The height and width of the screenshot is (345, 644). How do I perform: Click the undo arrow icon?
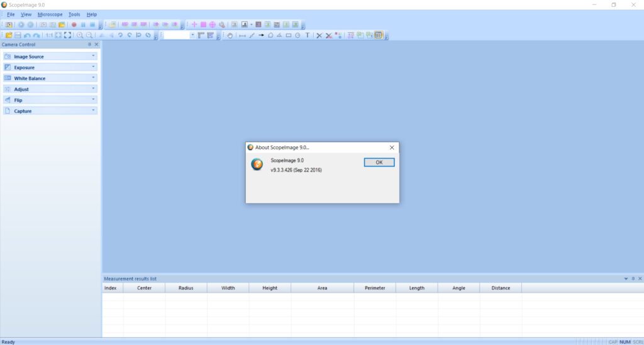27,35
